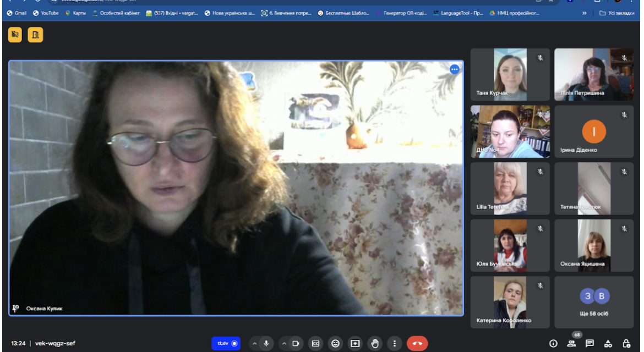Image resolution: width=644 pixels, height=352 pixels.
Task: Raise hand using the hand icon
Action: pos(375,343)
